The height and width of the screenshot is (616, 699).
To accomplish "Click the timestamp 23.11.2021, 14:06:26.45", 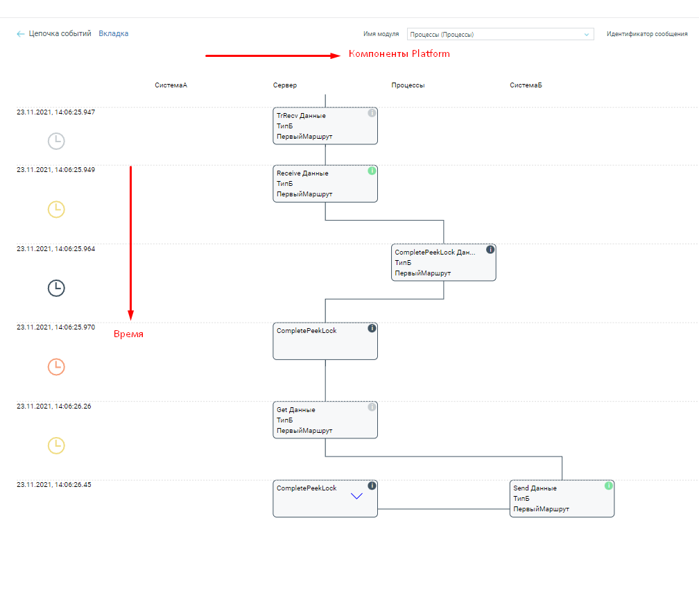I will pos(54,485).
